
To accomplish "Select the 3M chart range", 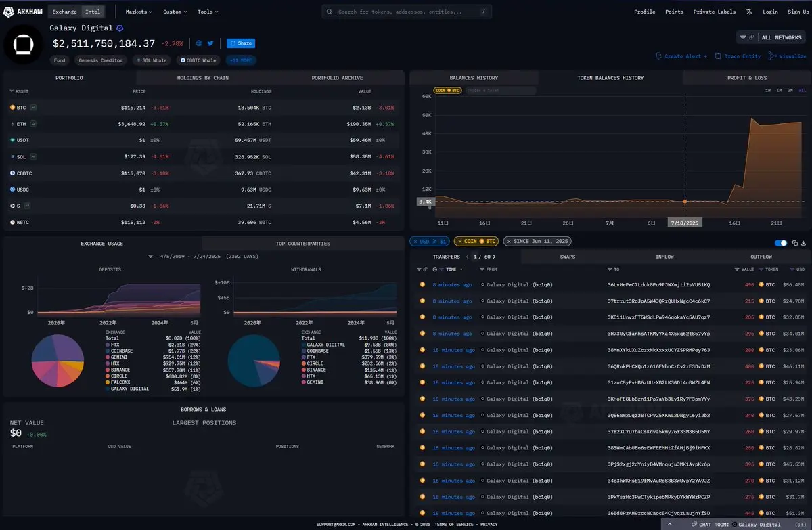I will [x=790, y=90].
